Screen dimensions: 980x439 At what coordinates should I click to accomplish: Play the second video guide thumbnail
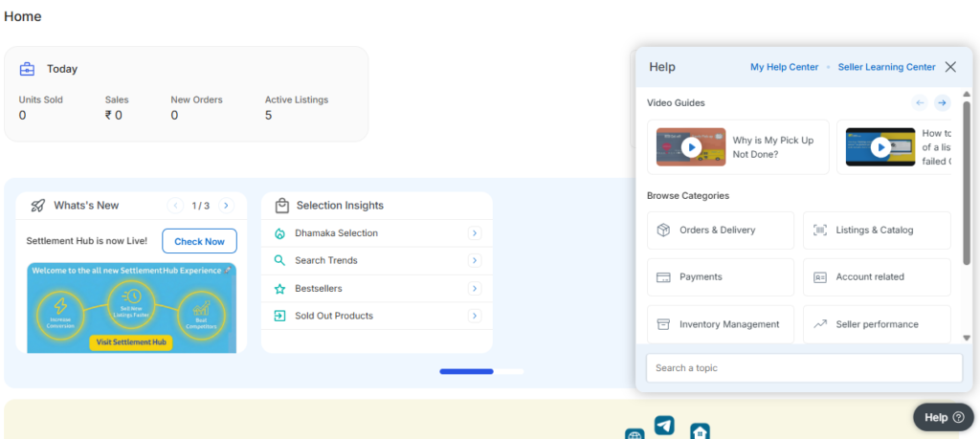(x=880, y=147)
